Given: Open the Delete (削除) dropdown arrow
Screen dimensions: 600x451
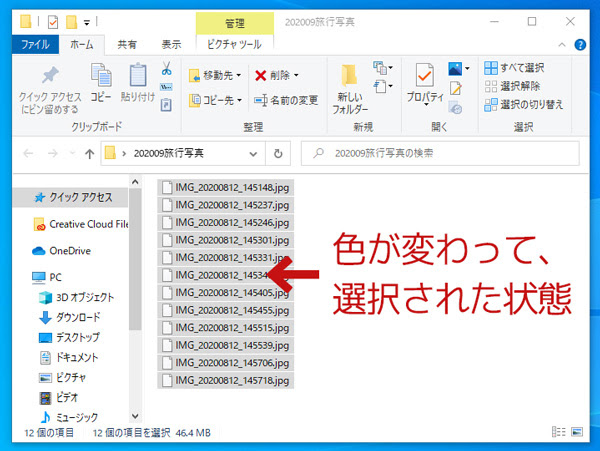Looking at the screenshot, I should pos(296,75).
